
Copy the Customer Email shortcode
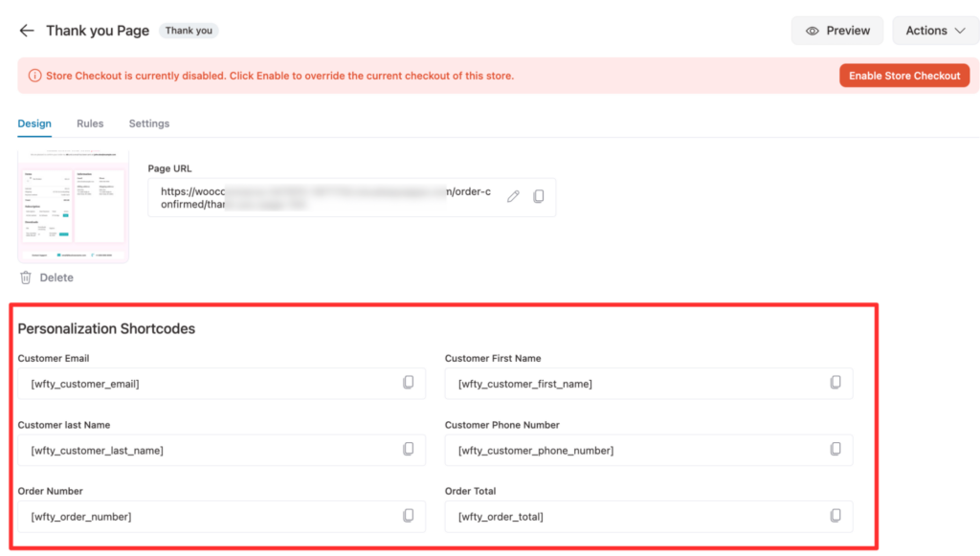410,383
